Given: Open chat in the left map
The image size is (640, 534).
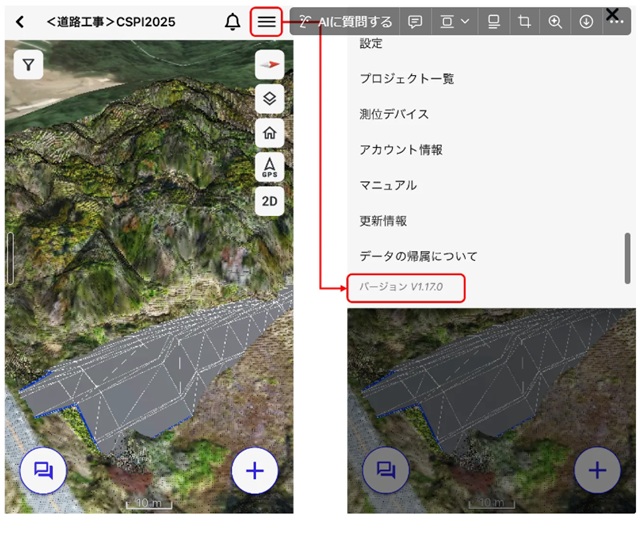Looking at the screenshot, I should click(x=43, y=470).
